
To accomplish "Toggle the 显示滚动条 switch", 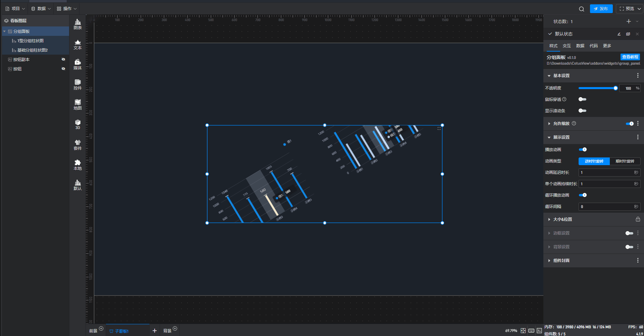I will pos(583,111).
